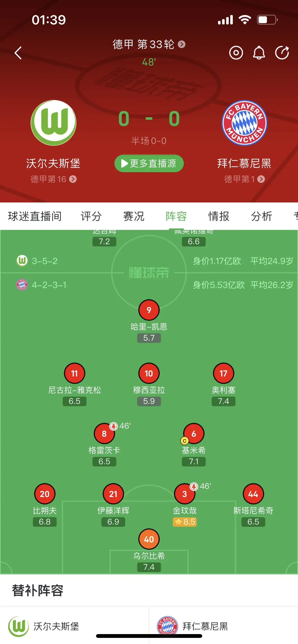The height and width of the screenshot is (644, 298).
Task: Switch to the 评分 tab
Action: pos(91,216)
